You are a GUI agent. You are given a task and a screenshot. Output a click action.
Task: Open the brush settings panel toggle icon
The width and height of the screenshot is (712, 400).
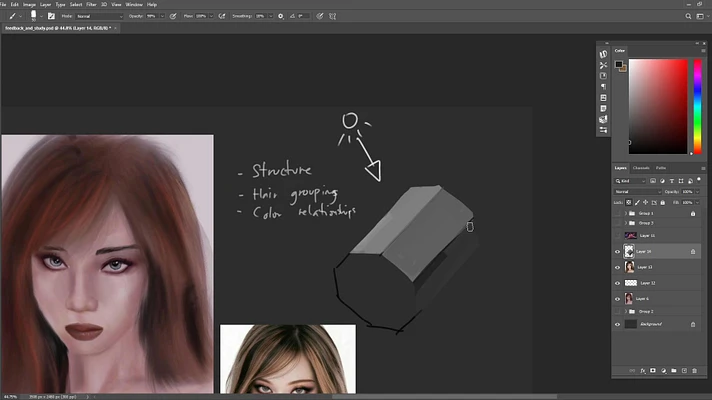pyautogui.click(x=52, y=17)
